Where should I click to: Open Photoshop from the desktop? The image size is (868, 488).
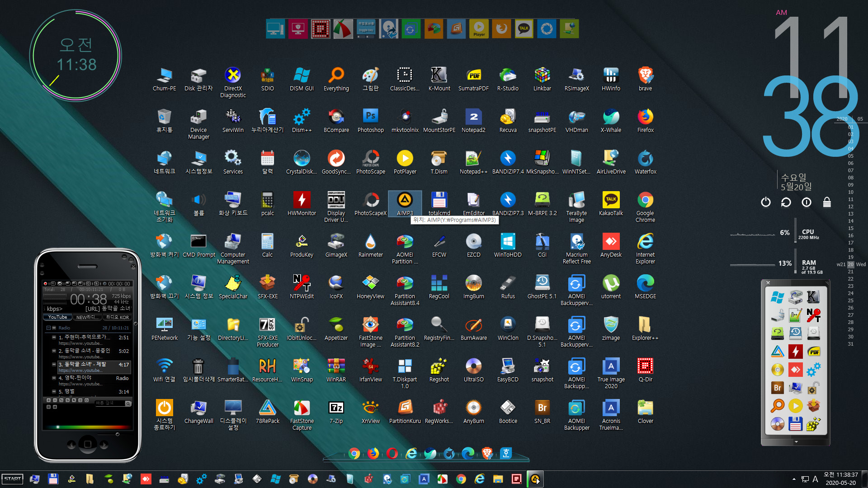pos(370,121)
